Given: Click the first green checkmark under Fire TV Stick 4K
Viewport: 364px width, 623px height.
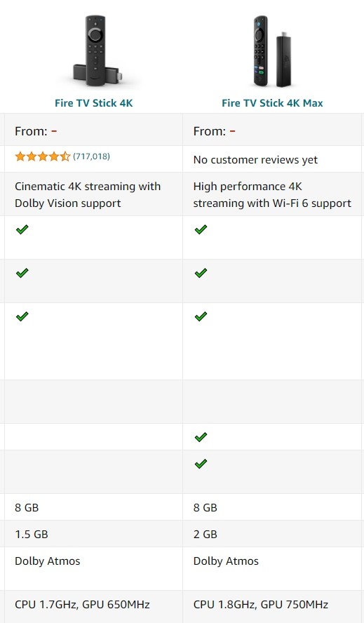Looking at the screenshot, I should [22, 229].
